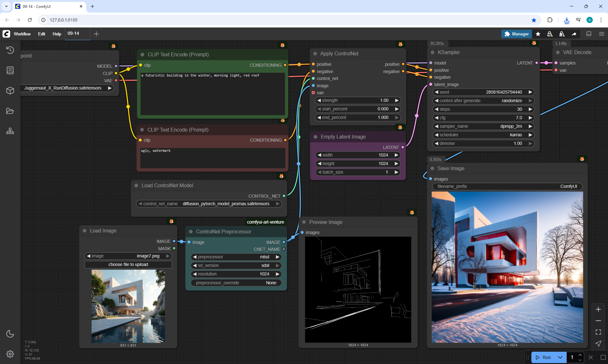Click the positive prompt text box
Viewport: 608px width, 364px height.
click(x=212, y=94)
